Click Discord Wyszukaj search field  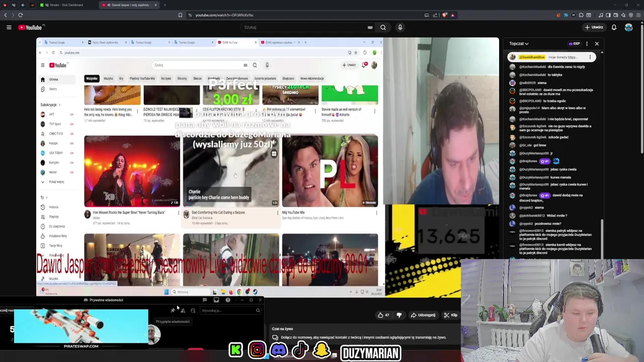pyautogui.click(x=230, y=310)
